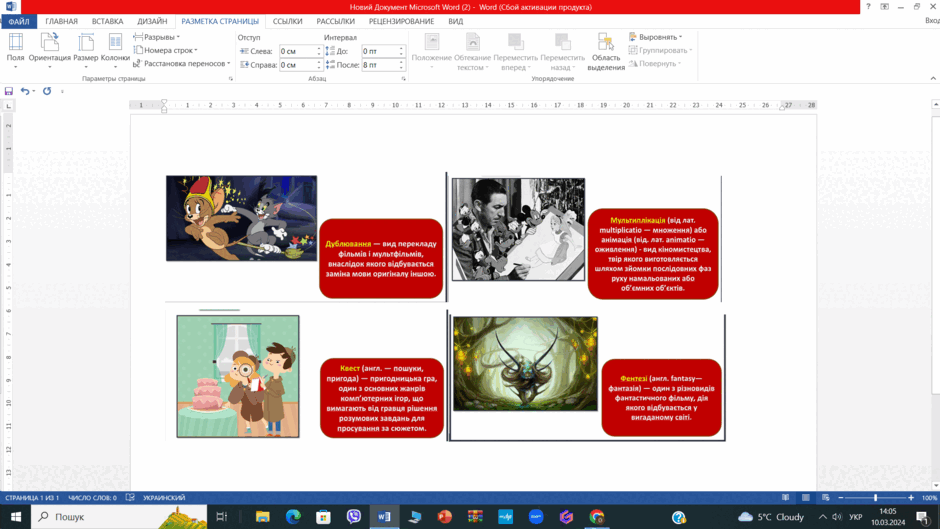Click Переместить назад send backward
Image resolution: width=940 pixels, height=529 pixels.
click(x=562, y=52)
